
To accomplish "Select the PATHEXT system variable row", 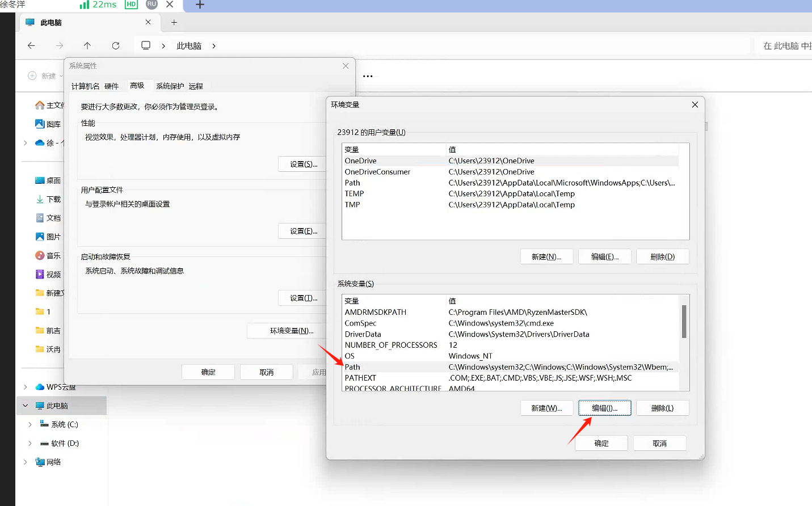I will pyautogui.click(x=511, y=378).
